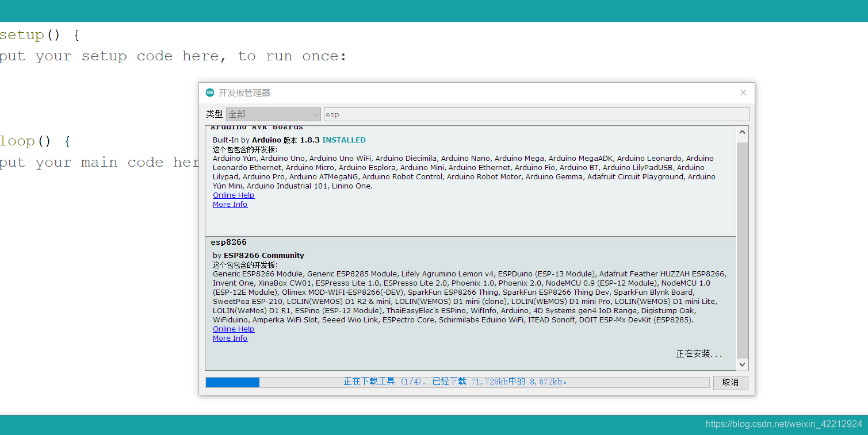Open Online Help link for Arduino AVR Boards
Viewport: 868px width, 435px height.
(x=234, y=195)
